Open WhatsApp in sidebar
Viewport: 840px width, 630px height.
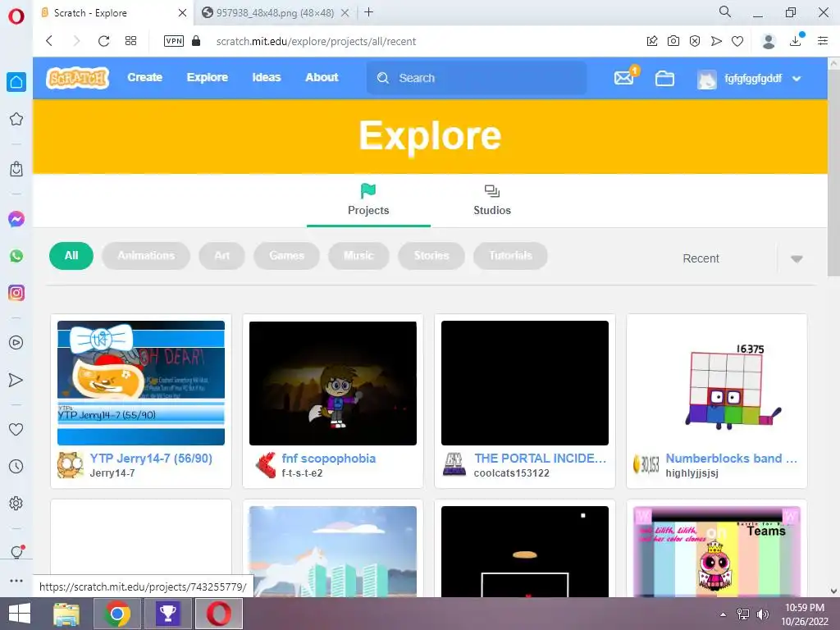tap(16, 256)
